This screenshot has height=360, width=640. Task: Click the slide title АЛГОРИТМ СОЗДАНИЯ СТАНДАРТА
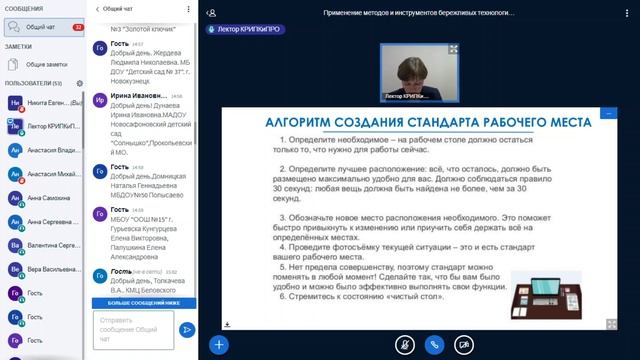428,122
